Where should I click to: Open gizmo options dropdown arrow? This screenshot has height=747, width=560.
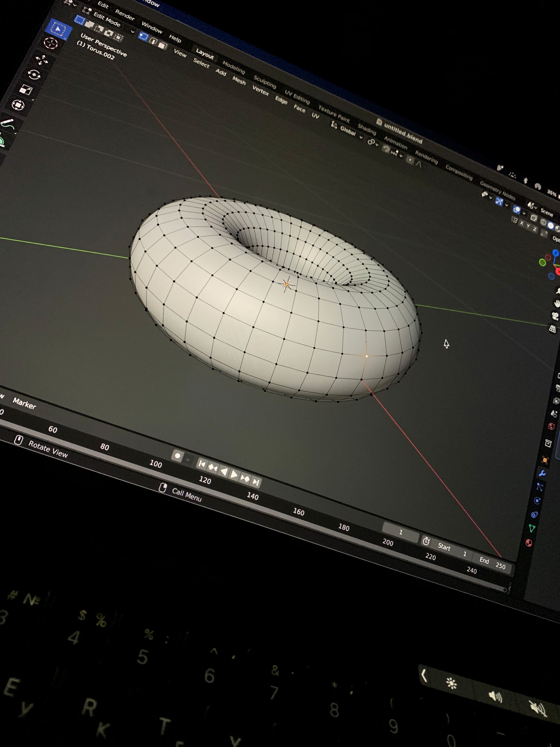507,205
